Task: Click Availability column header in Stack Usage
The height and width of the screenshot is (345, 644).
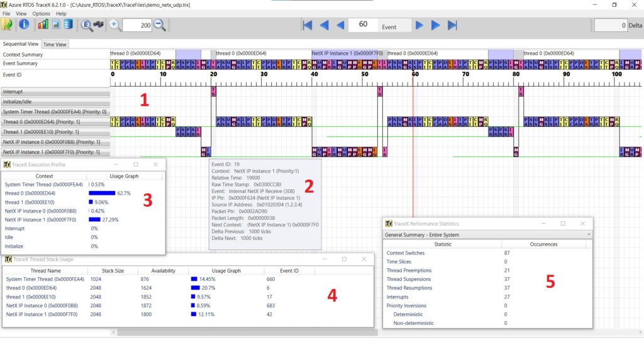Action: [x=163, y=271]
